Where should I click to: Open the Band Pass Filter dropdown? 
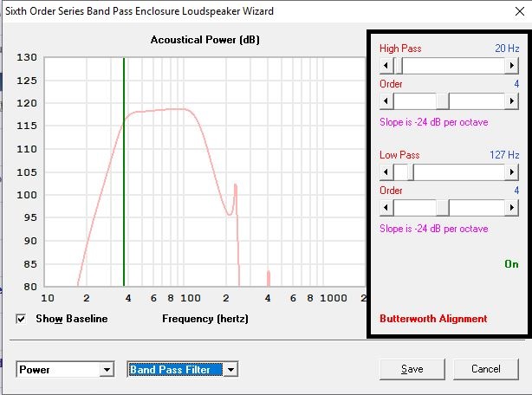click(x=230, y=369)
